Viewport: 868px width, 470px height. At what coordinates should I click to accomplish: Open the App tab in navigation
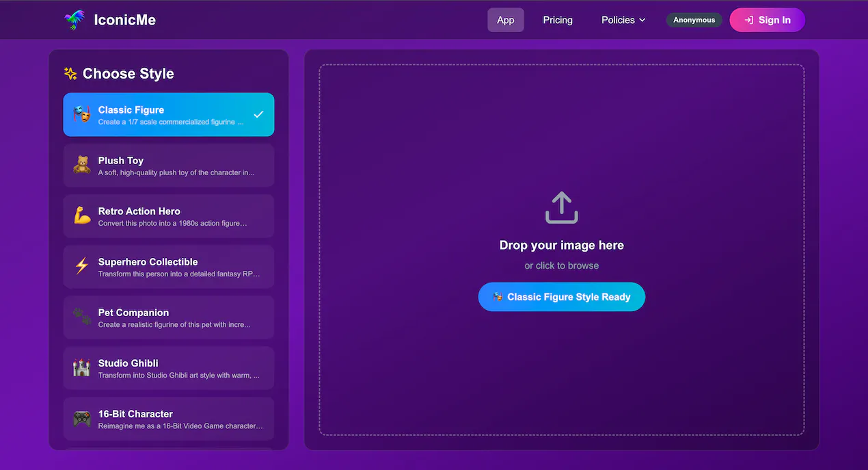(x=506, y=20)
